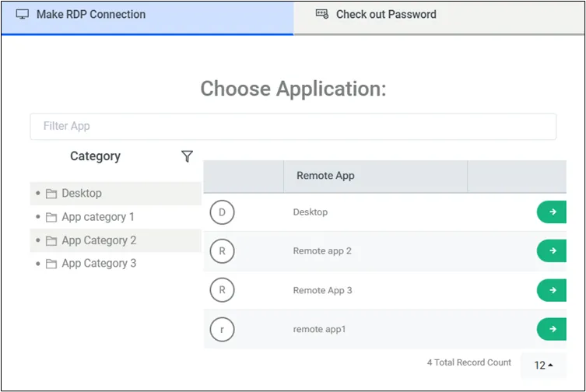Click the D avatar circle for Desktop
This screenshot has height=392, width=586.
pyautogui.click(x=222, y=212)
